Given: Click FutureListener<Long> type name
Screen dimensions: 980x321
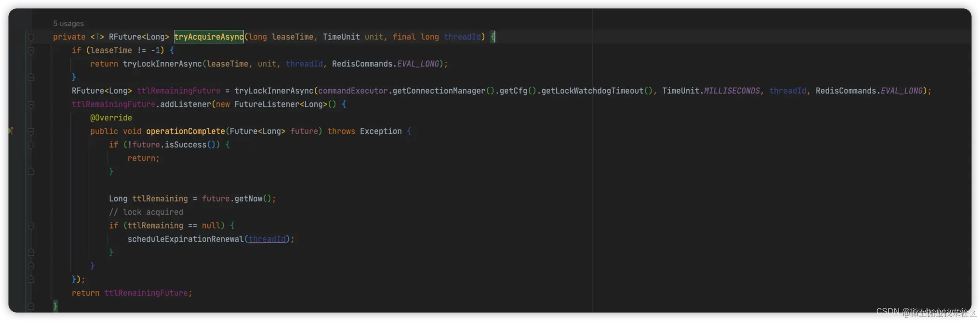Looking at the screenshot, I should click(281, 104).
